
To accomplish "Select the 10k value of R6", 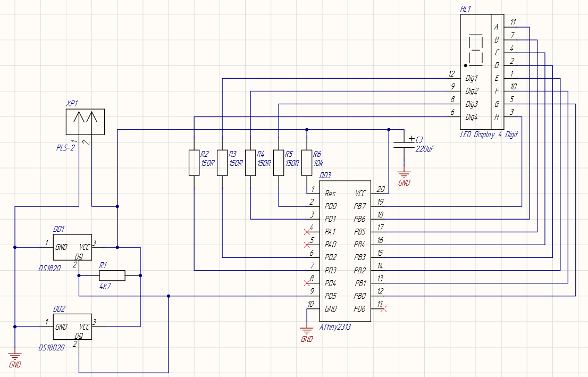I will [x=318, y=163].
